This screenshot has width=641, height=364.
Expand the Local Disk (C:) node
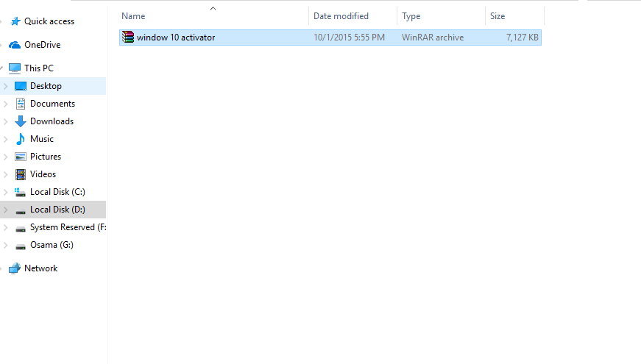(6, 192)
